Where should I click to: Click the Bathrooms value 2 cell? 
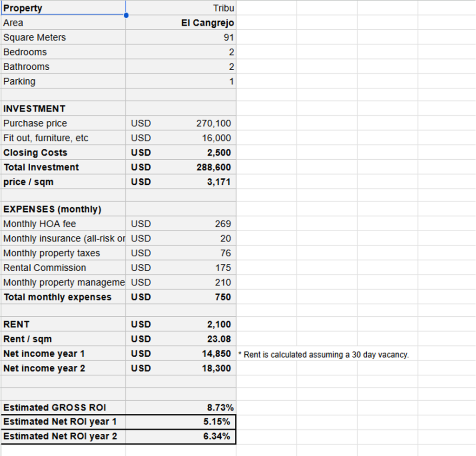click(181, 66)
